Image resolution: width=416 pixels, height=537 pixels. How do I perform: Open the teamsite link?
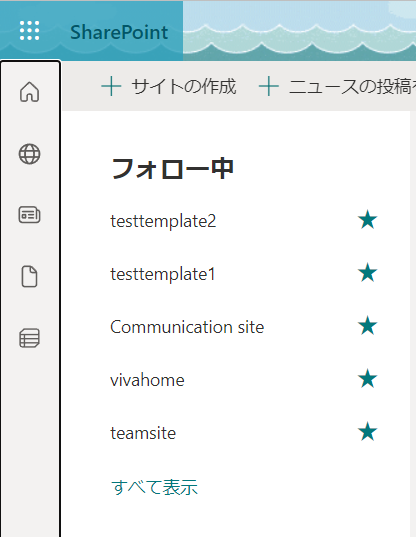[143, 433]
